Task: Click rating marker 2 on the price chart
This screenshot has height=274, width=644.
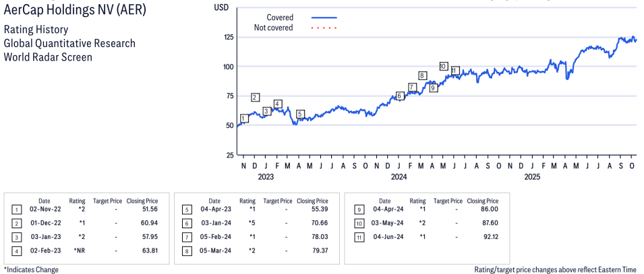Action: click(x=255, y=97)
